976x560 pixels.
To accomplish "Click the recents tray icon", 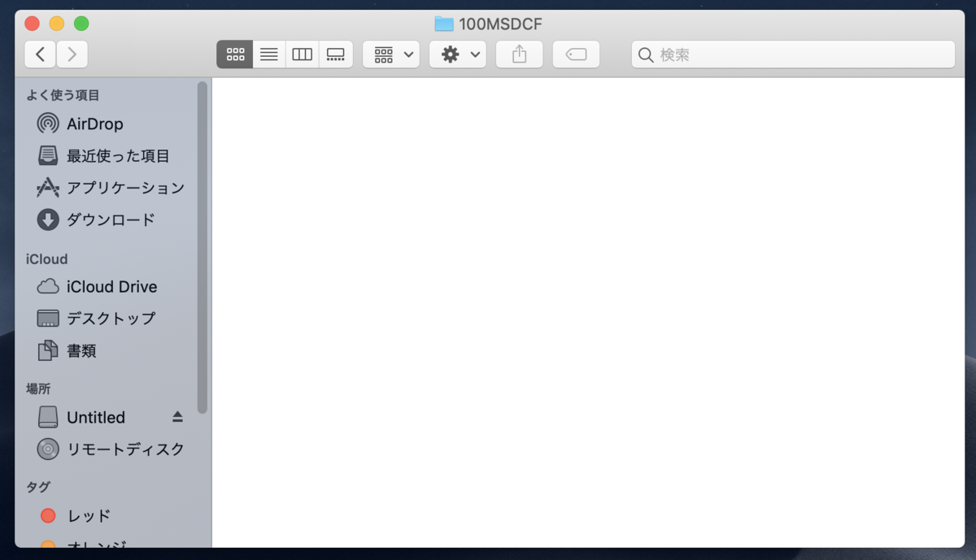I will (x=48, y=156).
